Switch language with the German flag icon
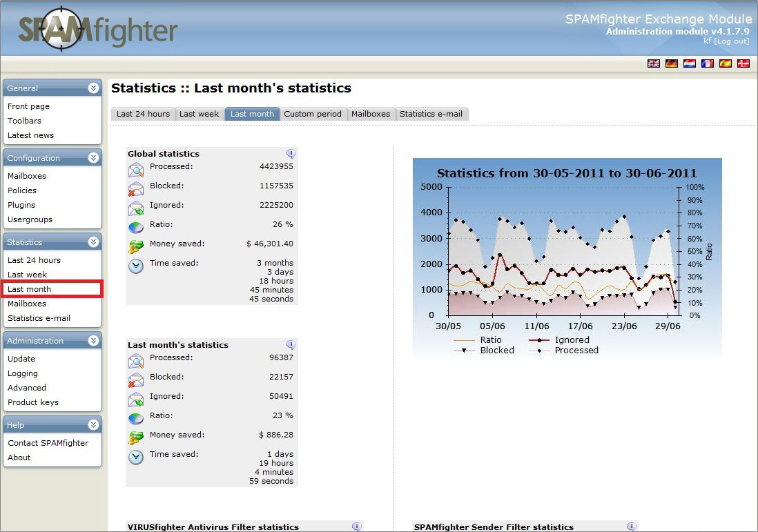 (x=672, y=63)
